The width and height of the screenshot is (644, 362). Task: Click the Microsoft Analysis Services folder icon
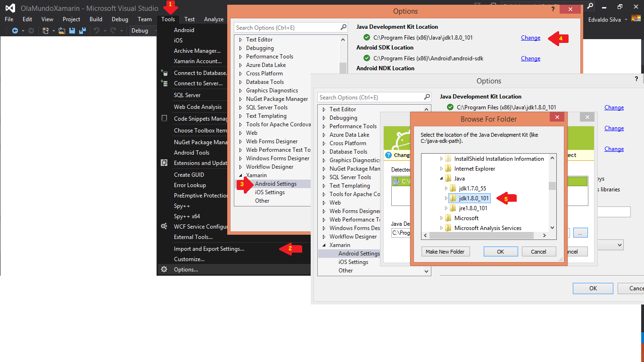click(448, 228)
